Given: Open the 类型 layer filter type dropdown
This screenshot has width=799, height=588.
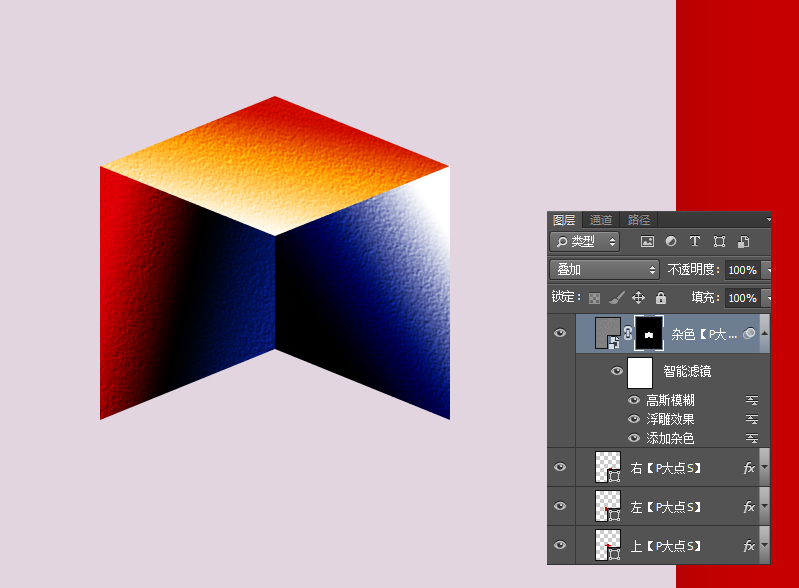Looking at the screenshot, I should (x=585, y=242).
